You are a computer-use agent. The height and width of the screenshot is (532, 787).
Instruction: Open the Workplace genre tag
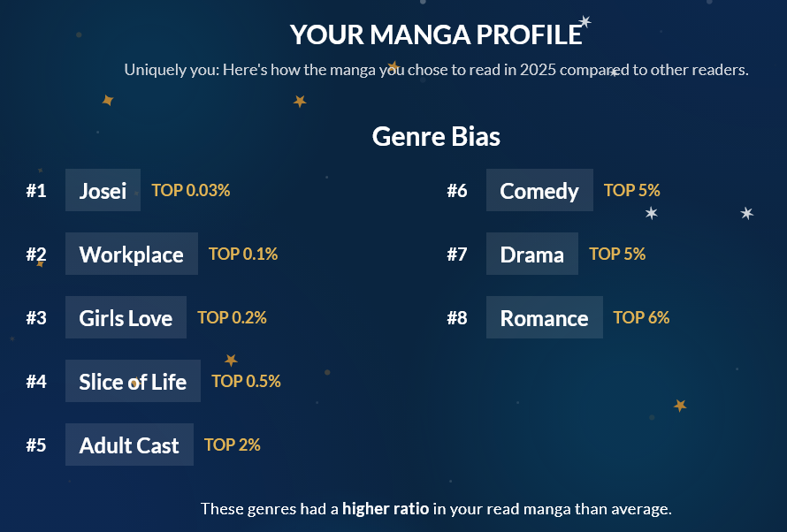[x=131, y=255]
